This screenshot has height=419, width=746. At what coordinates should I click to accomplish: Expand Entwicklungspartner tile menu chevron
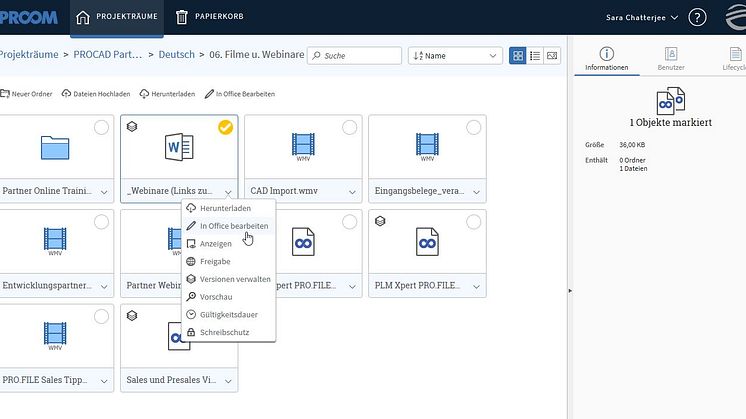[x=104, y=287]
